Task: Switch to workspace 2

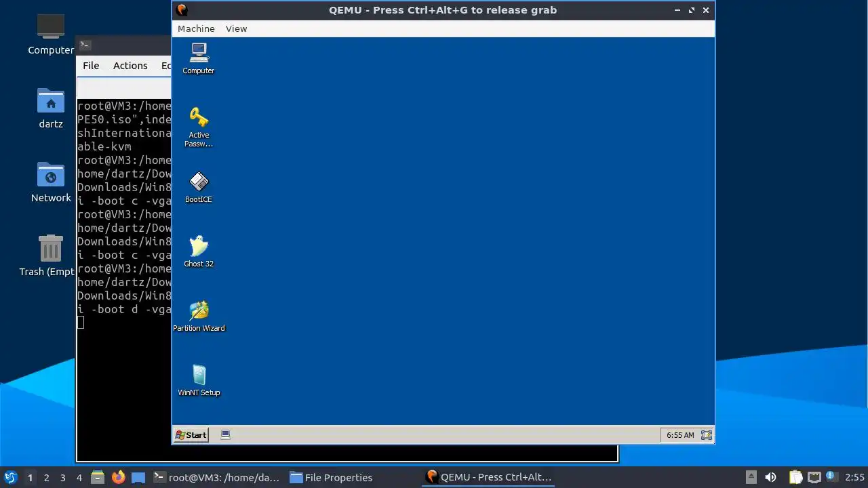Action: coord(46,477)
